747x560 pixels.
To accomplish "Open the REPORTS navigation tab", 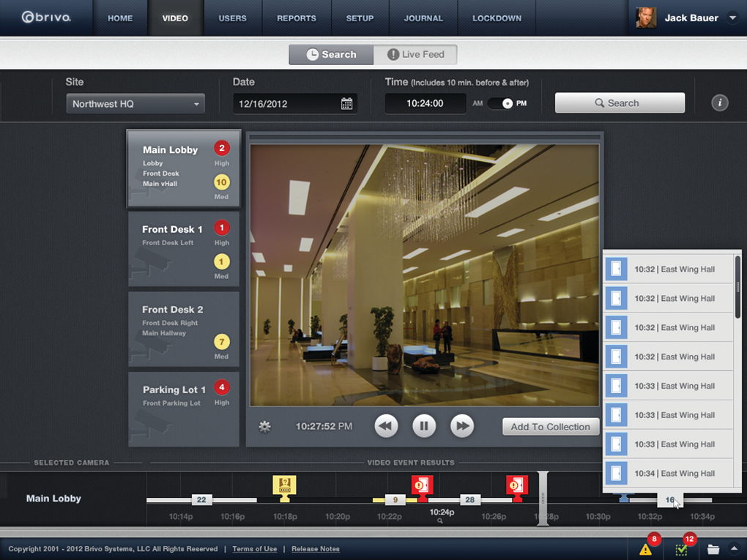I will tap(296, 18).
